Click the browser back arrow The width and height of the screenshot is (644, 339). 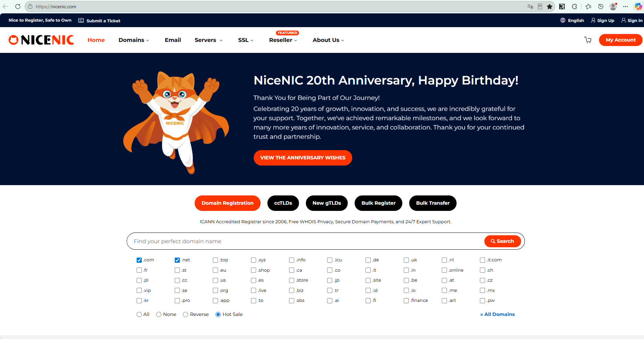5,7
